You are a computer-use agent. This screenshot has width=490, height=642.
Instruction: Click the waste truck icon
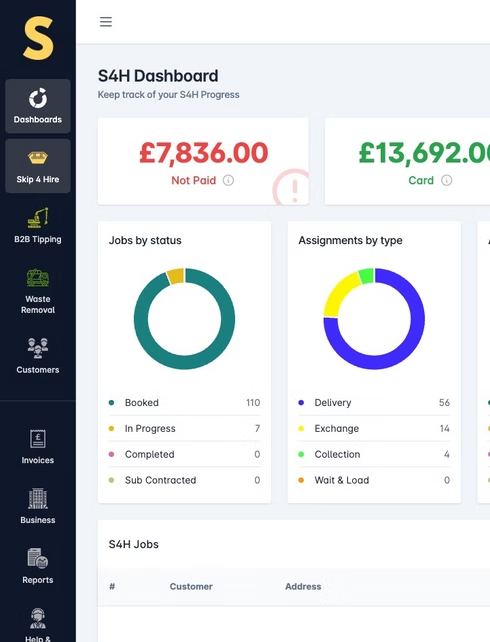point(38,278)
